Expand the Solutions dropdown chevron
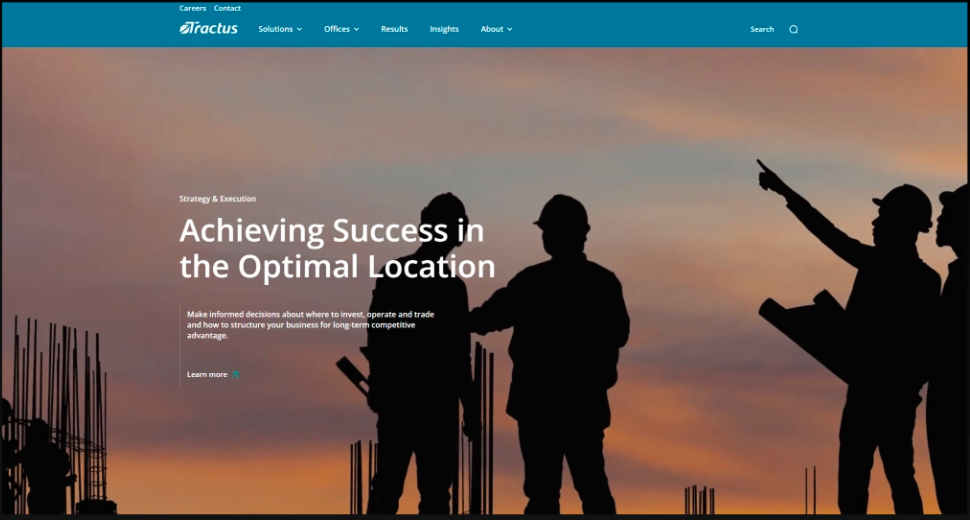970x520 pixels. (x=299, y=30)
